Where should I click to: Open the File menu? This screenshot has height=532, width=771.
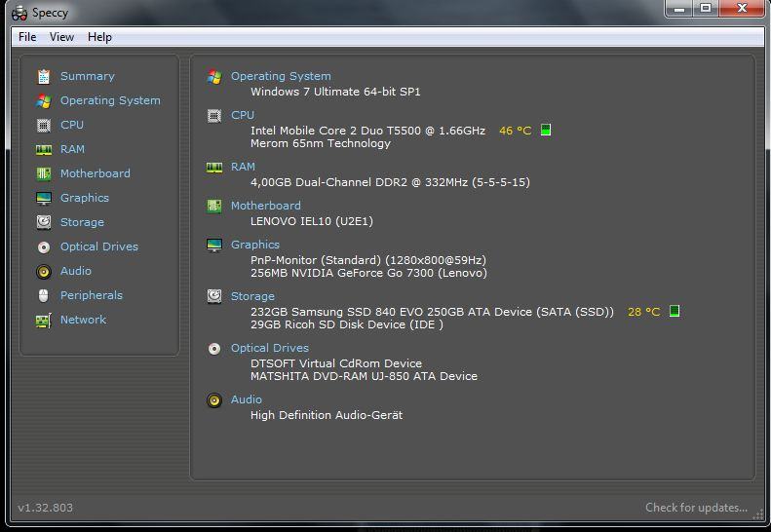click(x=27, y=37)
